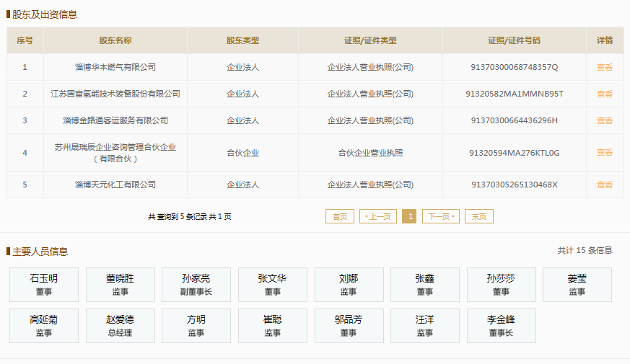Click the 上一页 previous page button
The width and height of the screenshot is (630, 364).
[378, 216]
